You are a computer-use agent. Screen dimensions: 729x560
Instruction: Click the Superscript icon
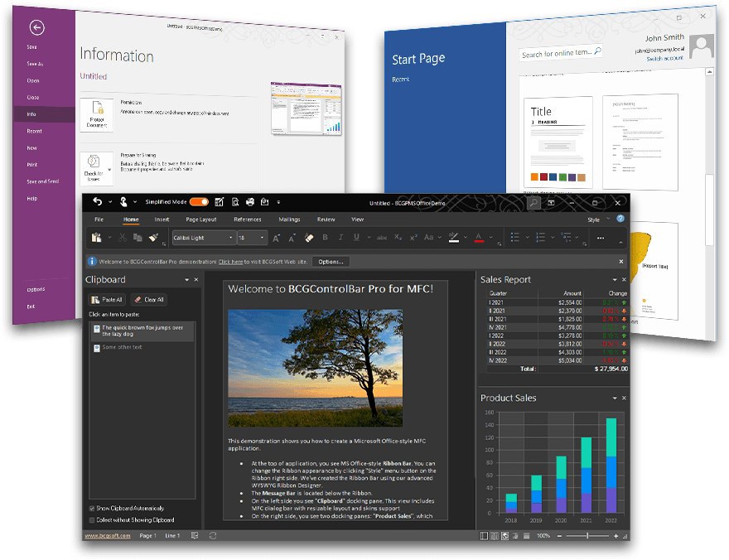[x=413, y=238]
